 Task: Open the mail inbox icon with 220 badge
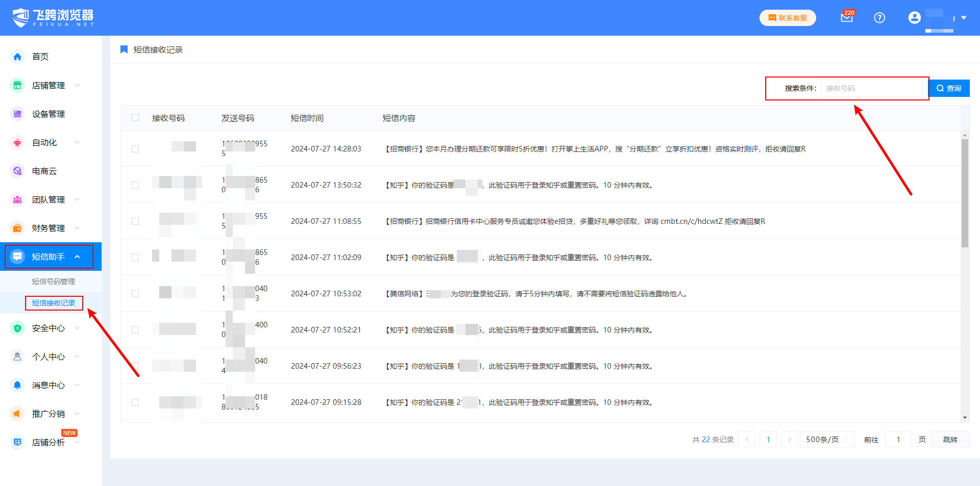[846, 18]
